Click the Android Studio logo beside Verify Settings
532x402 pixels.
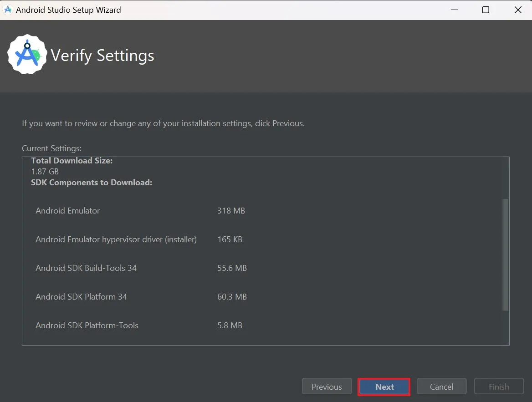(27, 54)
